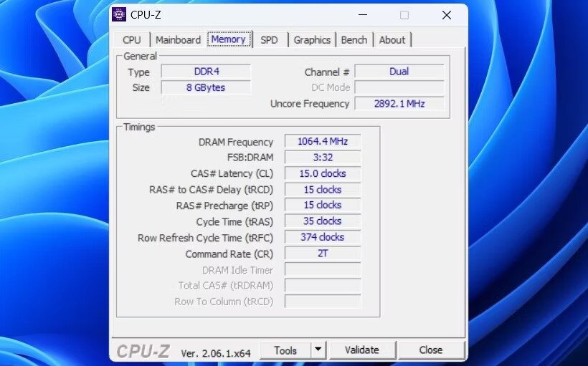Click the Ver. 2.06.1.x64 version text
This screenshot has height=366, width=588.
216,353
